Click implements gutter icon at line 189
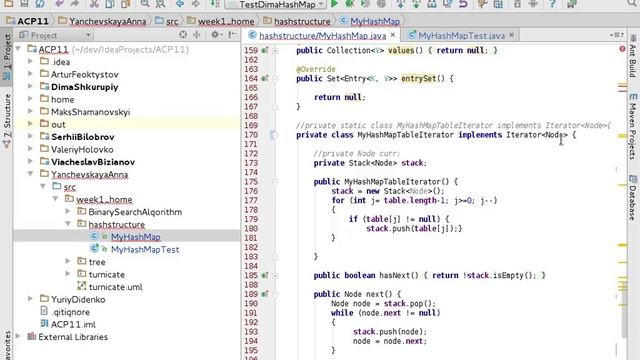This screenshot has width=640, height=360. point(264,293)
